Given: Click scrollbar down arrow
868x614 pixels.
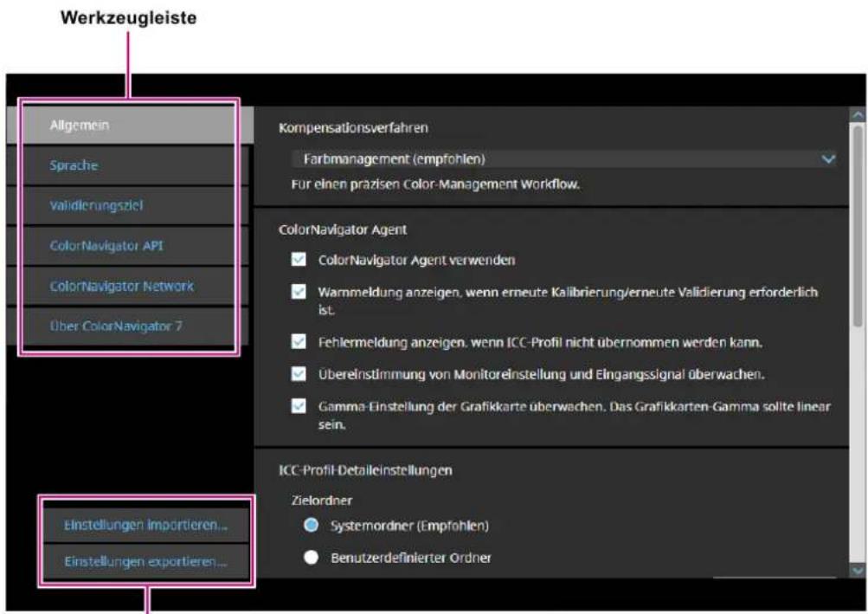Looking at the screenshot, I should coord(858,570).
